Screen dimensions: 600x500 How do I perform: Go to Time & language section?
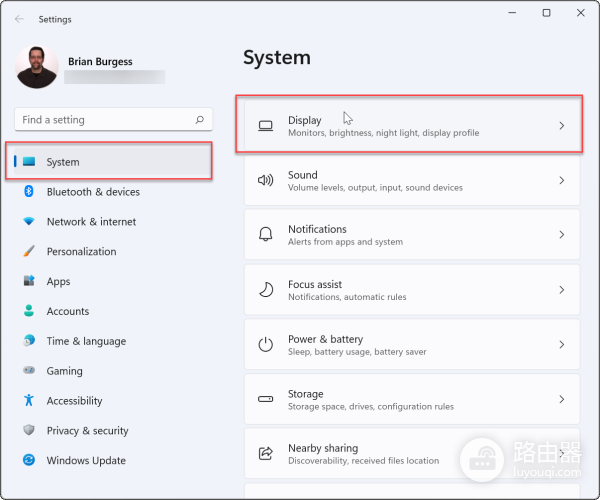[86, 342]
